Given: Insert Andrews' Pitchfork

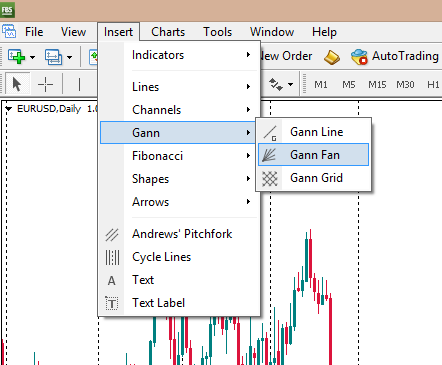Looking at the screenshot, I should coord(179,234).
